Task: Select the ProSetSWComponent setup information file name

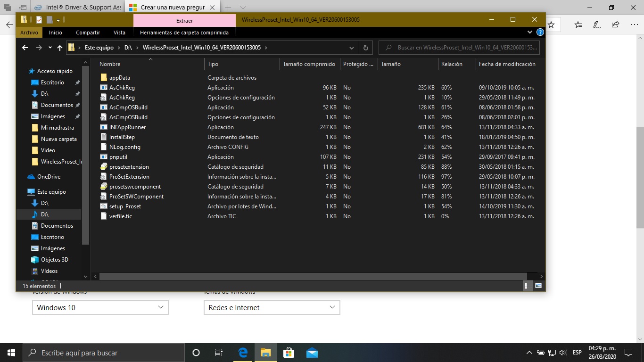Action: 136,196
